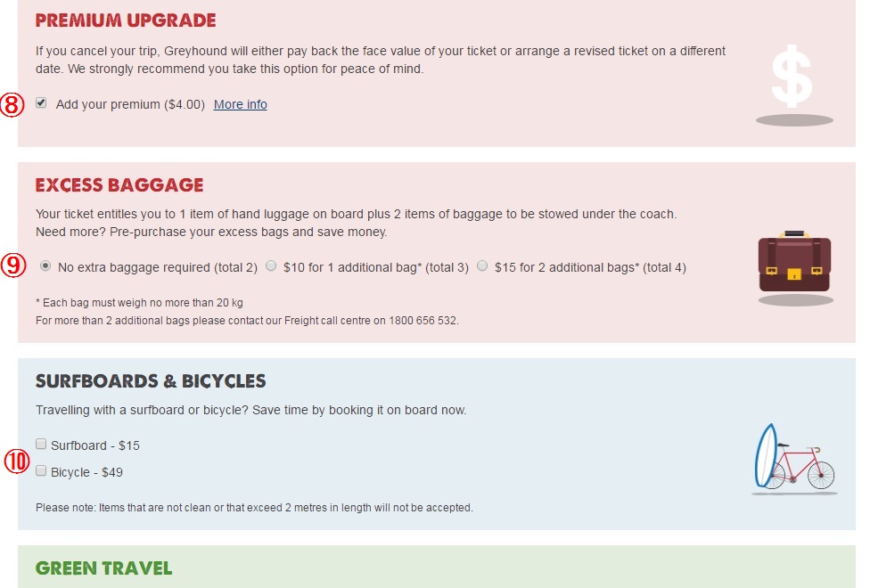Viewport: 870px width, 588px height.
Task: Click the Surfboards & Bicycles heading
Action: 151,381
